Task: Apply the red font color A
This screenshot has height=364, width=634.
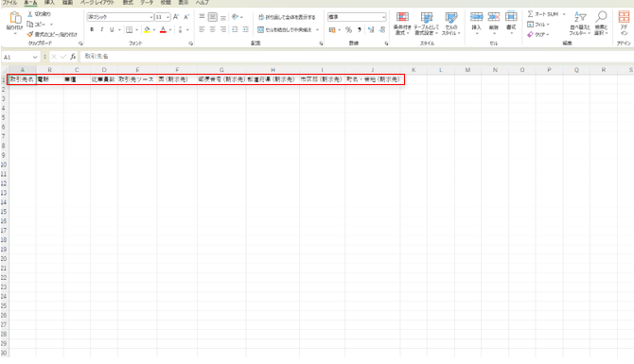Action: pyautogui.click(x=163, y=29)
